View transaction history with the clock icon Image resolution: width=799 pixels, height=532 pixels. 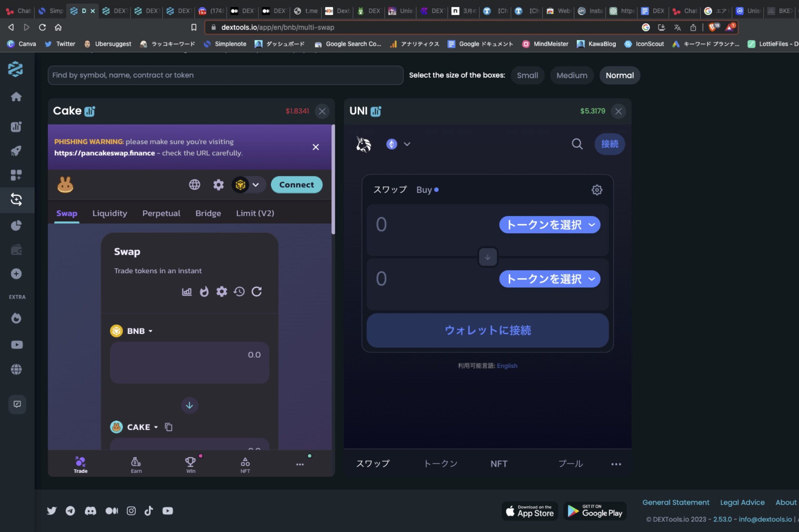pyautogui.click(x=239, y=291)
